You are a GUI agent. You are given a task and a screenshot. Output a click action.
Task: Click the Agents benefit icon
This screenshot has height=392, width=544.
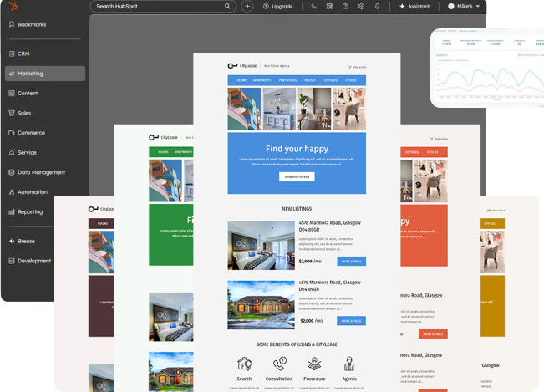(x=349, y=364)
